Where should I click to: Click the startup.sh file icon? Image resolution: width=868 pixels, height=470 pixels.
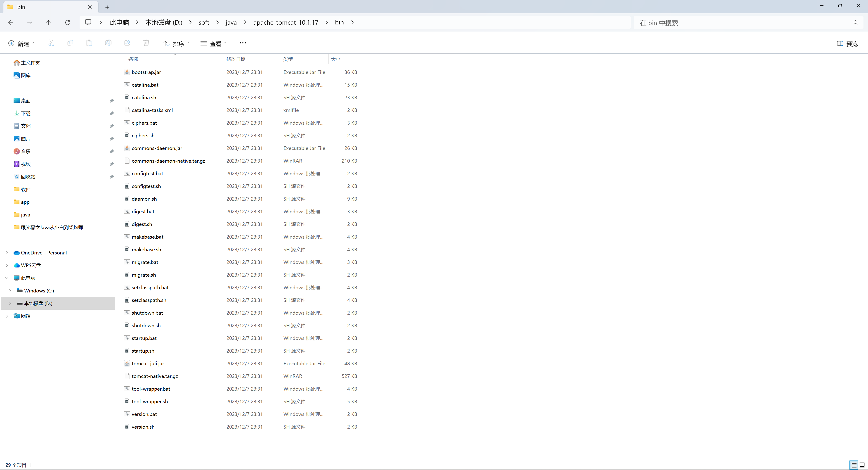pyautogui.click(x=127, y=351)
